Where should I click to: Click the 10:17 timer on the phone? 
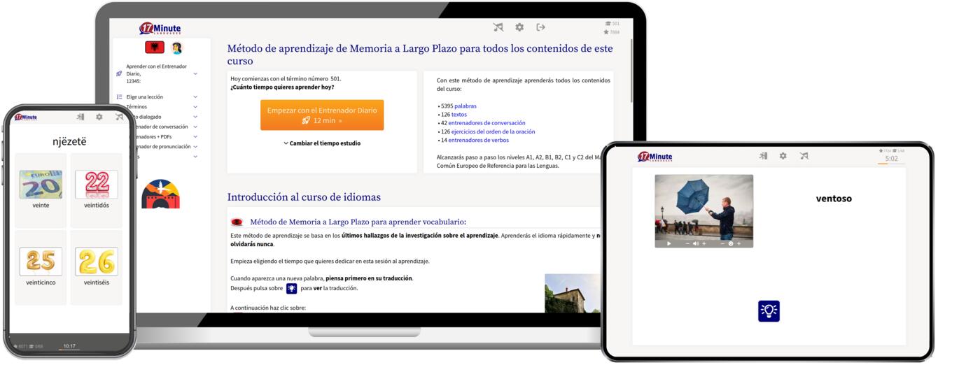point(69,345)
